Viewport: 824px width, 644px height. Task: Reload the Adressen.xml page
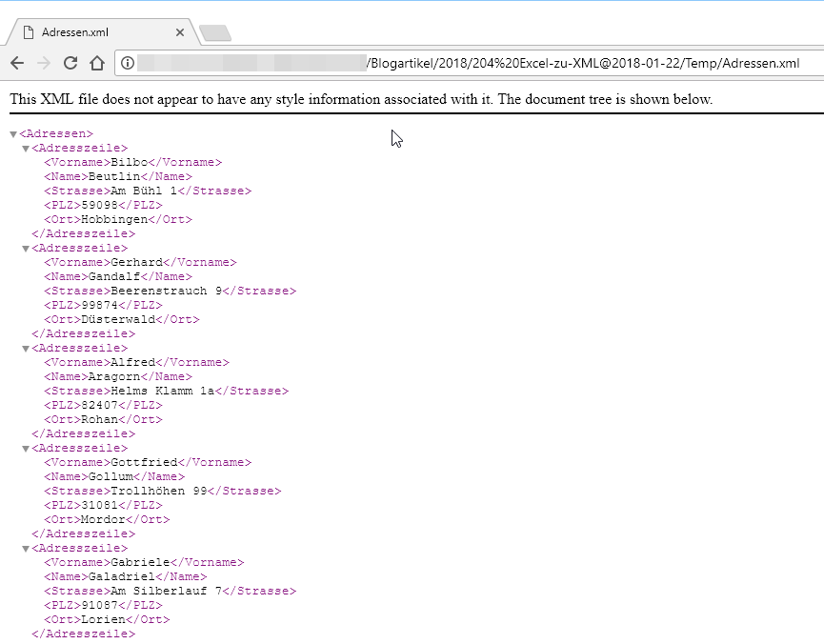(70, 64)
